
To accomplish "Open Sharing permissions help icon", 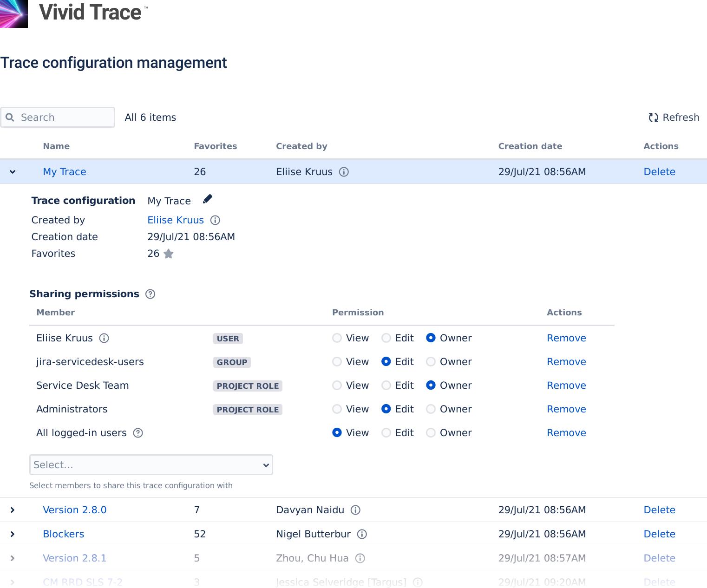I will (x=150, y=294).
